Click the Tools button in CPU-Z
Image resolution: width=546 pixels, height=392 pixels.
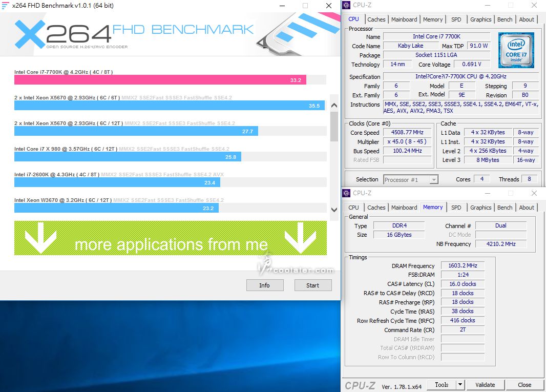click(442, 384)
